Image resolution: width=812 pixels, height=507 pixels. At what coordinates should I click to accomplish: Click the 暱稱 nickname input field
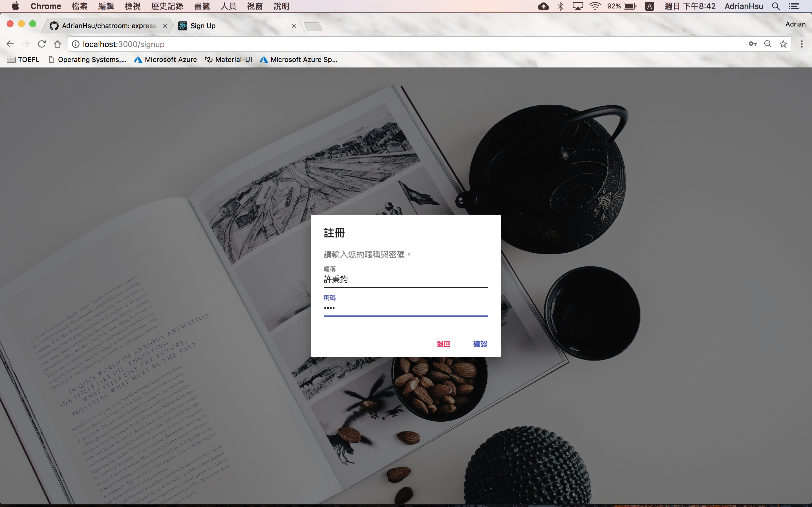[405, 279]
